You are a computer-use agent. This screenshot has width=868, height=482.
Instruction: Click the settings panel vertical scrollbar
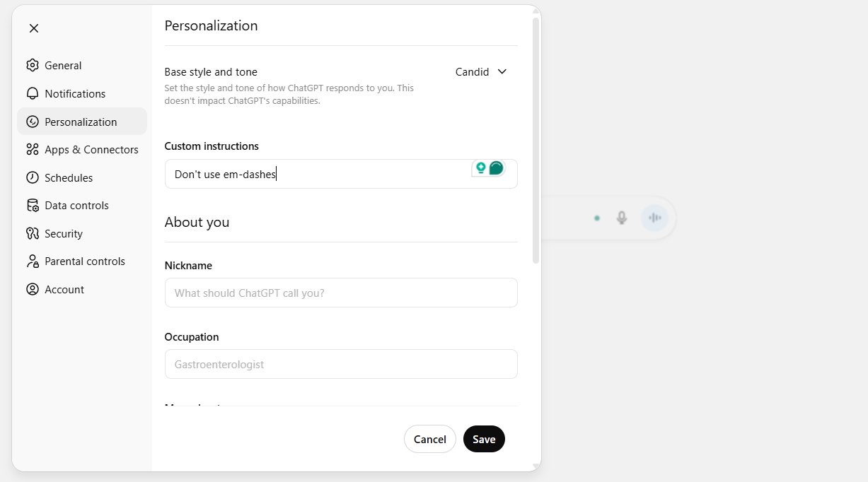click(536, 141)
